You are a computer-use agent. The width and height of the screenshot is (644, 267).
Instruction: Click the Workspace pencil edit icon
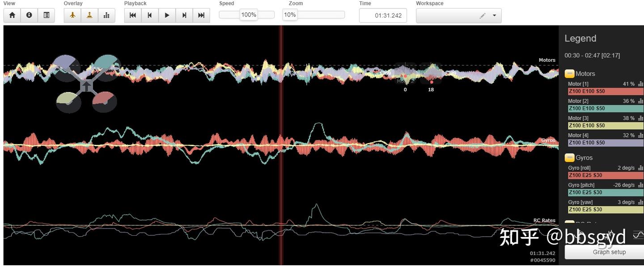pos(482,16)
